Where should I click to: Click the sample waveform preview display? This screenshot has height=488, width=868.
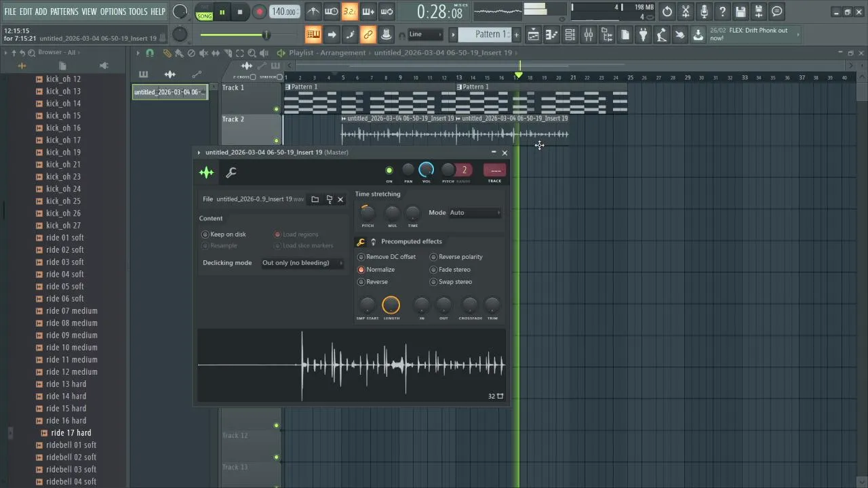point(351,365)
